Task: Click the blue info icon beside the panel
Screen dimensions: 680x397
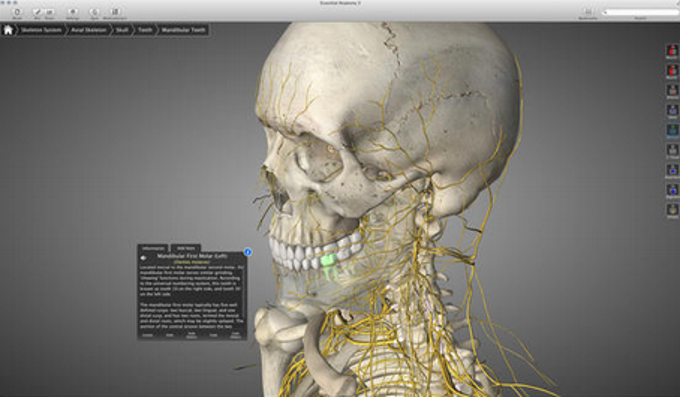Action: pyautogui.click(x=248, y=252)
